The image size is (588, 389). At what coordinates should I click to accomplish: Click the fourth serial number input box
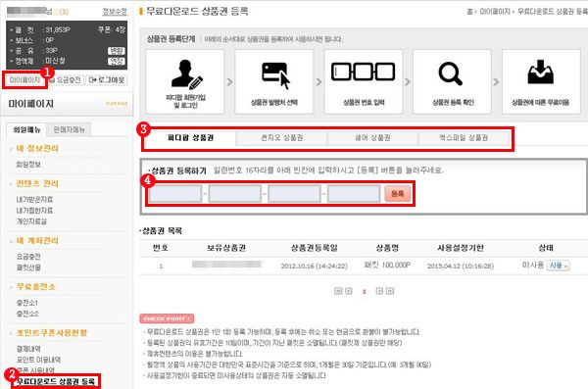pyautogui.click(x=353, y=194)
